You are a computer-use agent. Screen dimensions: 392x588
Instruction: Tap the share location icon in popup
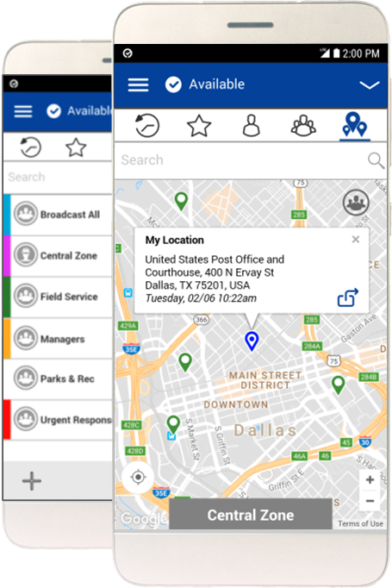[348, 297]
